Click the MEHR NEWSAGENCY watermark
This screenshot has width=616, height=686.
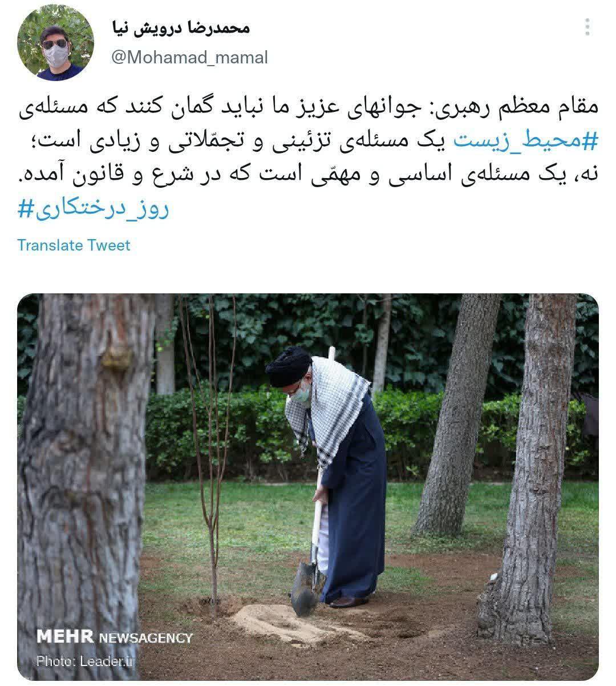pos(115,637)
